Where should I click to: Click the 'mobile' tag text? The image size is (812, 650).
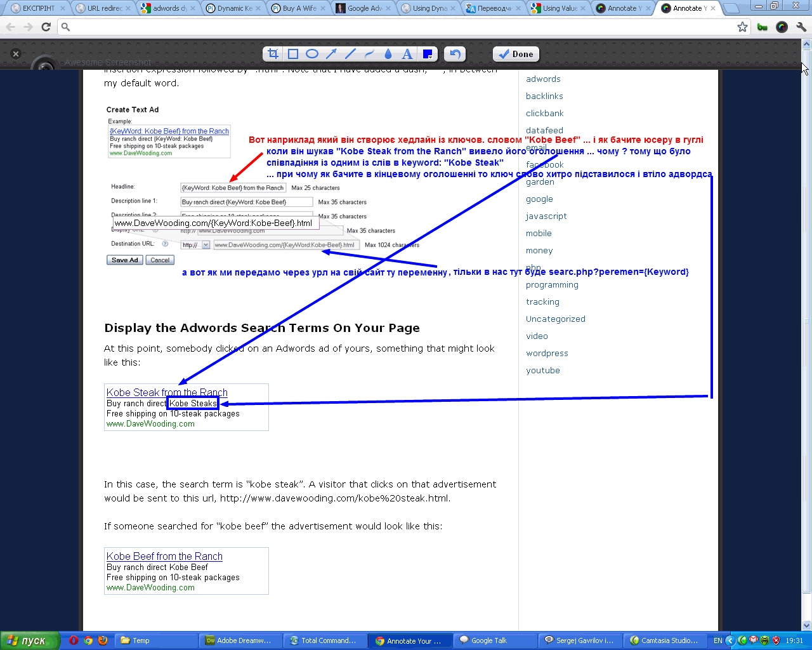(x=539, y=234)
